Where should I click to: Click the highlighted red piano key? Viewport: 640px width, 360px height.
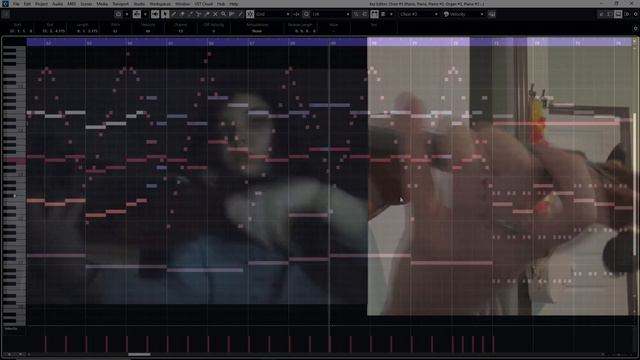pos(13,161)
